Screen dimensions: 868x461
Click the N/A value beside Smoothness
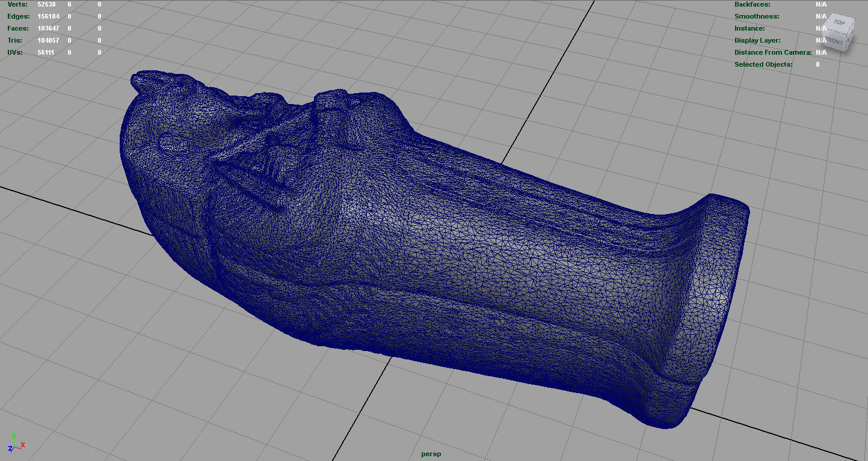(x=821, y=16)
